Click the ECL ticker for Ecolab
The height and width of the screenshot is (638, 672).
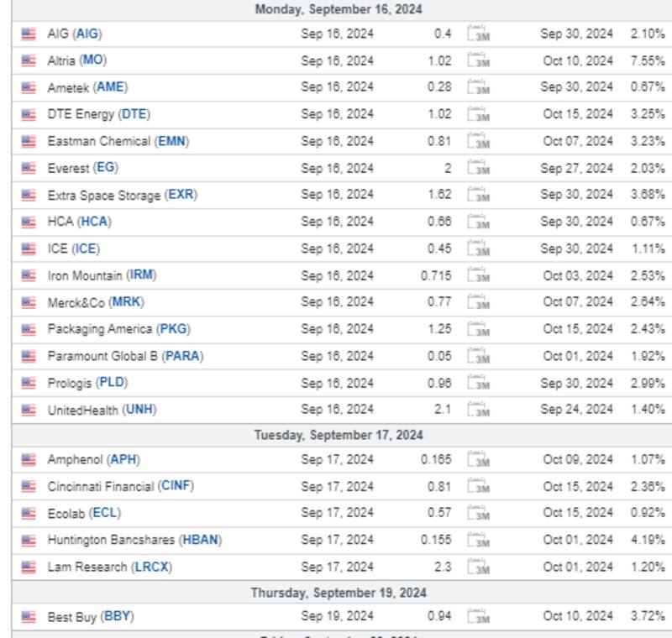click(105, 513)
